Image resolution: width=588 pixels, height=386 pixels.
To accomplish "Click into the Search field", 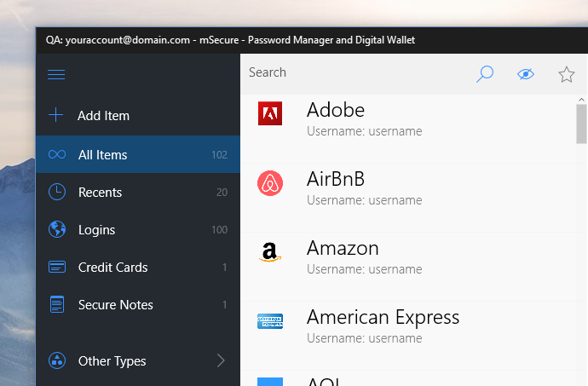I will point(356,72).
